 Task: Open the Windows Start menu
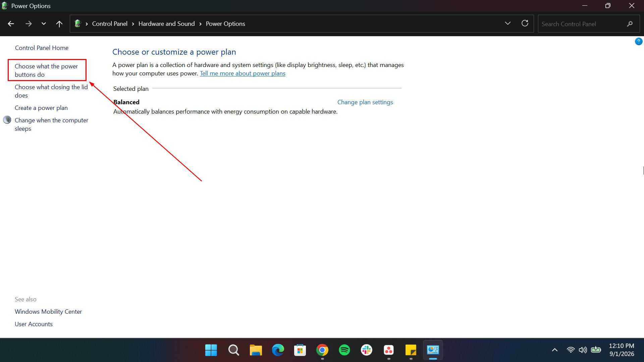(211, 350)
